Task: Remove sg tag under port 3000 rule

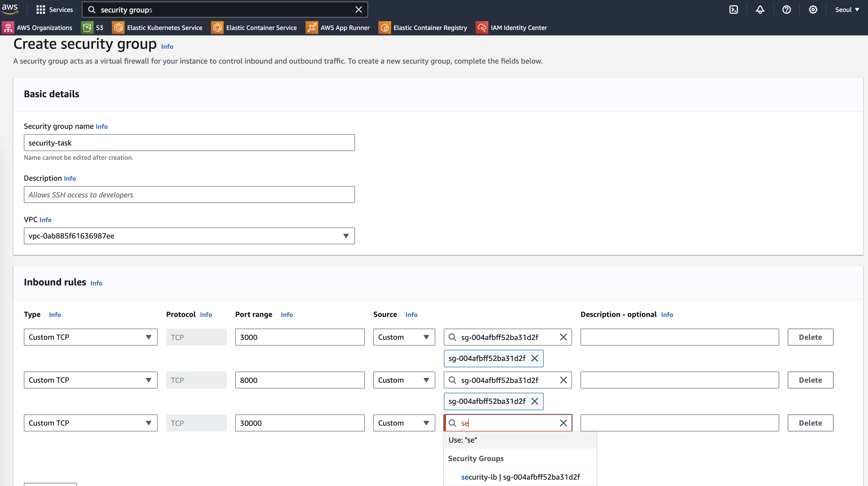Action: pyautogui.click(x=534, y=358)
